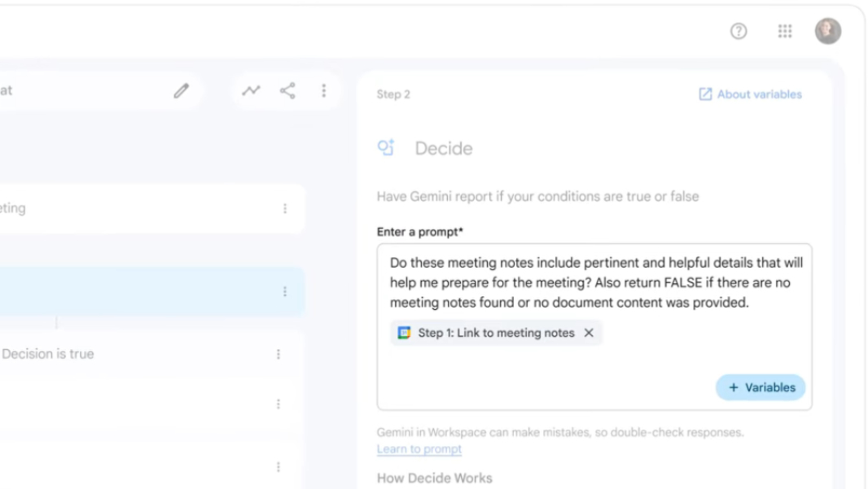Open three-dot menu below Decision is true row

(x=278, y=404)
